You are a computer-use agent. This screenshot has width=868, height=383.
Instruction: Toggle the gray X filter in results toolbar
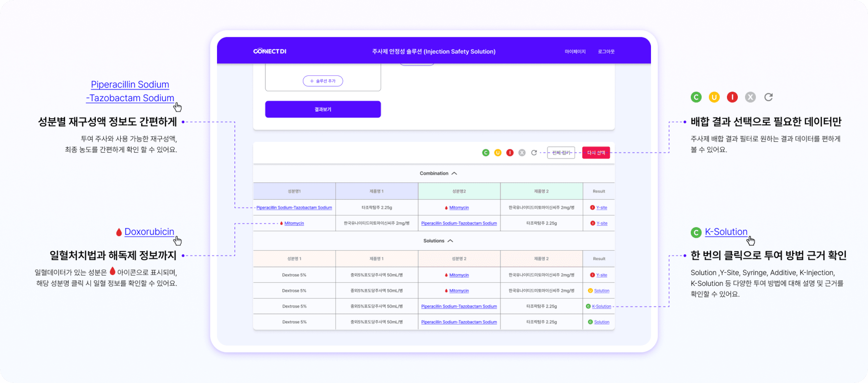(522, 153)
